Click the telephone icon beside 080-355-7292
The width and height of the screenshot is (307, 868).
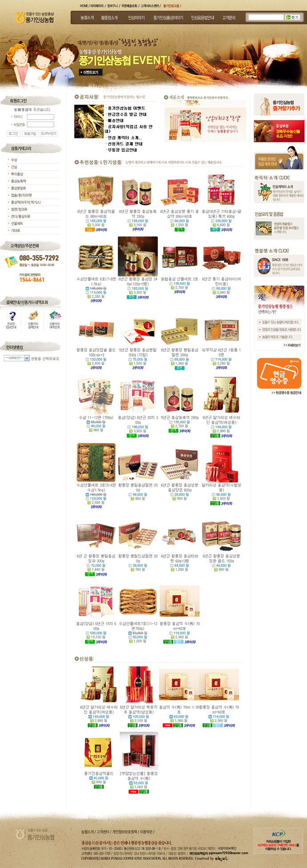point(12,261)
